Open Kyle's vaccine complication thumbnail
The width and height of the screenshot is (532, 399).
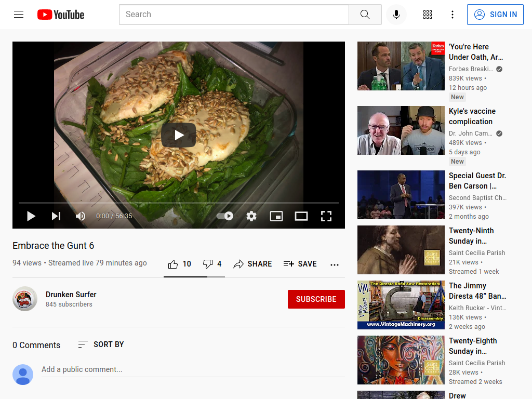pyautogui.click(x=401, y=130)
